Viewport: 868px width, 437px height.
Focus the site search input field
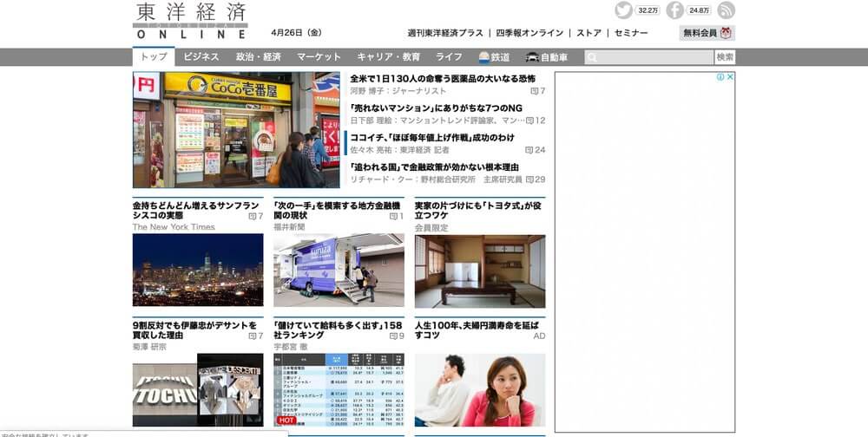(648, 57)
